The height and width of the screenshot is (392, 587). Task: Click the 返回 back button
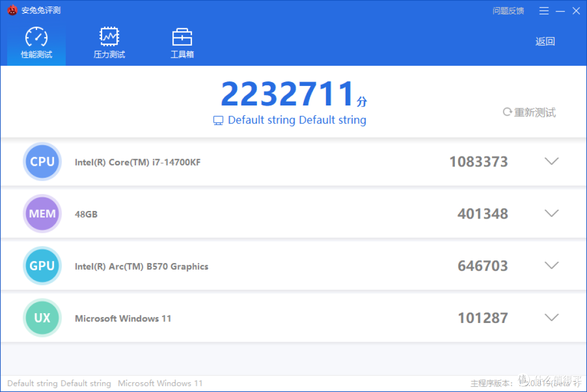coord(545,41)
